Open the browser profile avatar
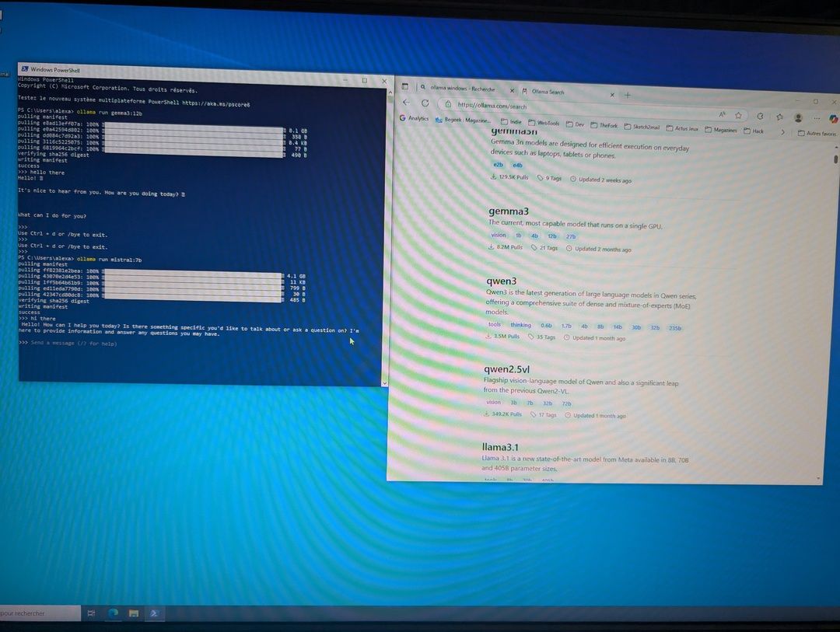This screenshot has width=840, height=632. 798,117
